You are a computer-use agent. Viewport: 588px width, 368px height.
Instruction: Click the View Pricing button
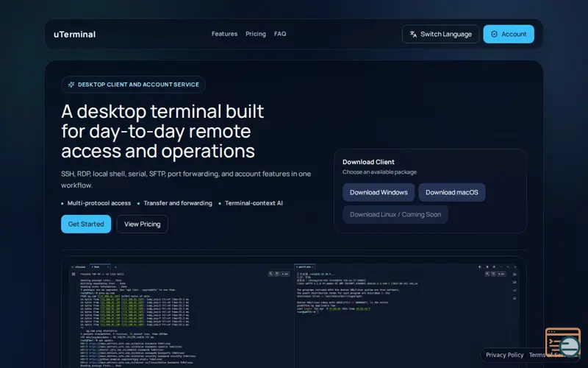(142, 224)
